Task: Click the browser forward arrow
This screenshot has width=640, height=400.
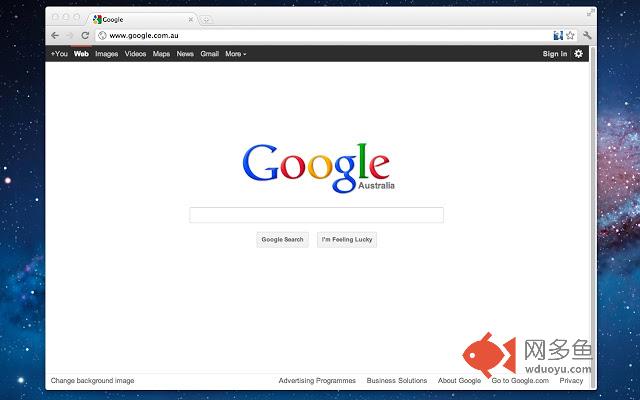Action: tap(70, 36)
